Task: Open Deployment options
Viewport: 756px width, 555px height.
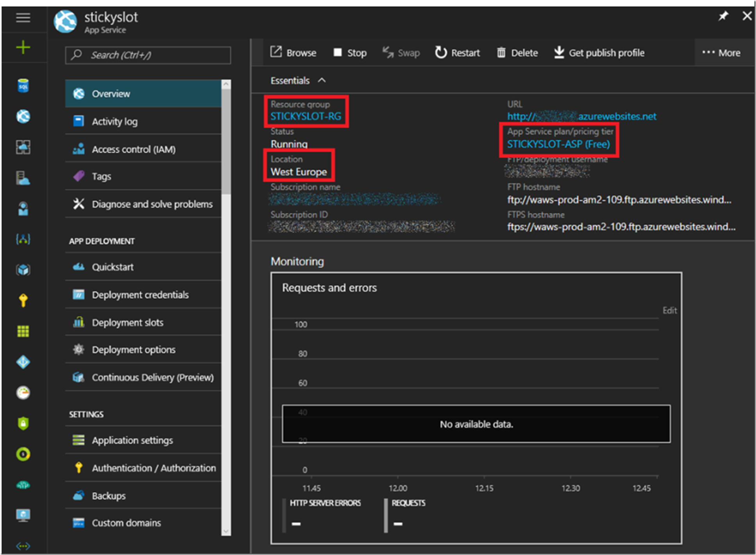Action: coord(143,350)
